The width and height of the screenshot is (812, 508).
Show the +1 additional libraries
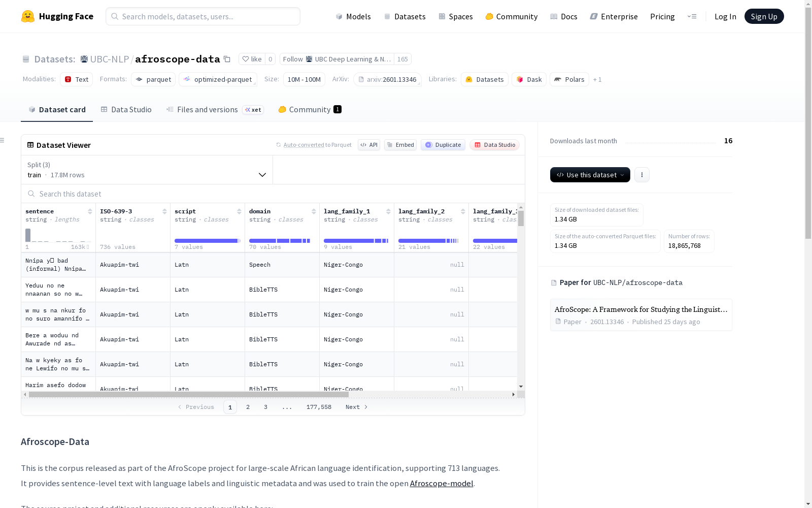coord(597,79)
